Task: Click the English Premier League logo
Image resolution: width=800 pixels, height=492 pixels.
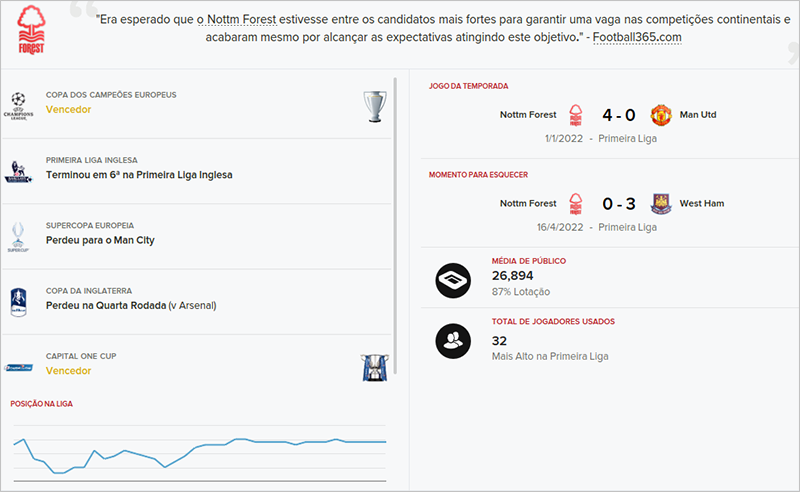Action: pyautogui.click(x=17, y=169)
